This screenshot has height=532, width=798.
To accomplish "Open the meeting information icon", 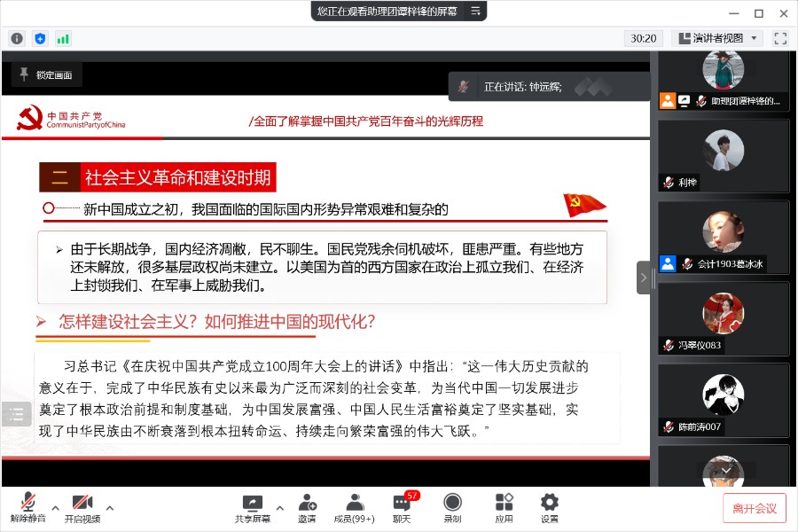I will coord(16,38).
